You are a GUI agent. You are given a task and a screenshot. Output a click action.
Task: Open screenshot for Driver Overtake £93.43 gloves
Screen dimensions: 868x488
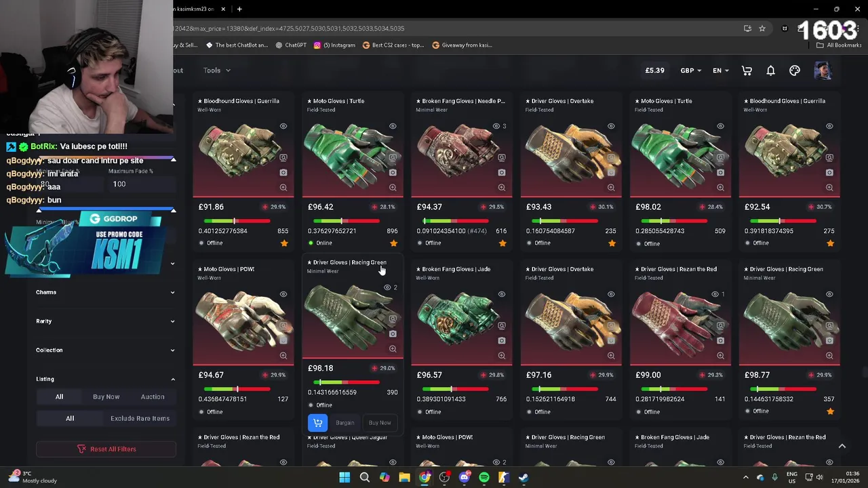(611, 172)
